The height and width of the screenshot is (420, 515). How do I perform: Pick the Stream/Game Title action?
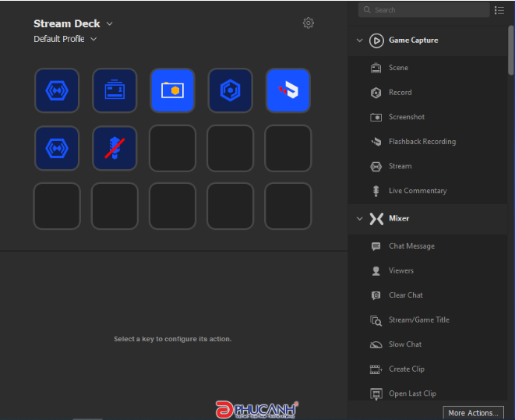click(x=428, y=319)
